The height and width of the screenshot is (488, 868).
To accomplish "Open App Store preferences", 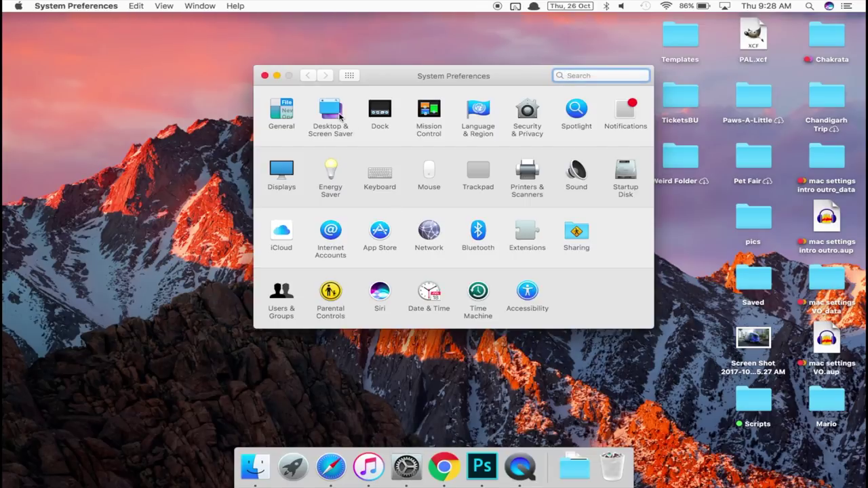I will pos(380,235).
